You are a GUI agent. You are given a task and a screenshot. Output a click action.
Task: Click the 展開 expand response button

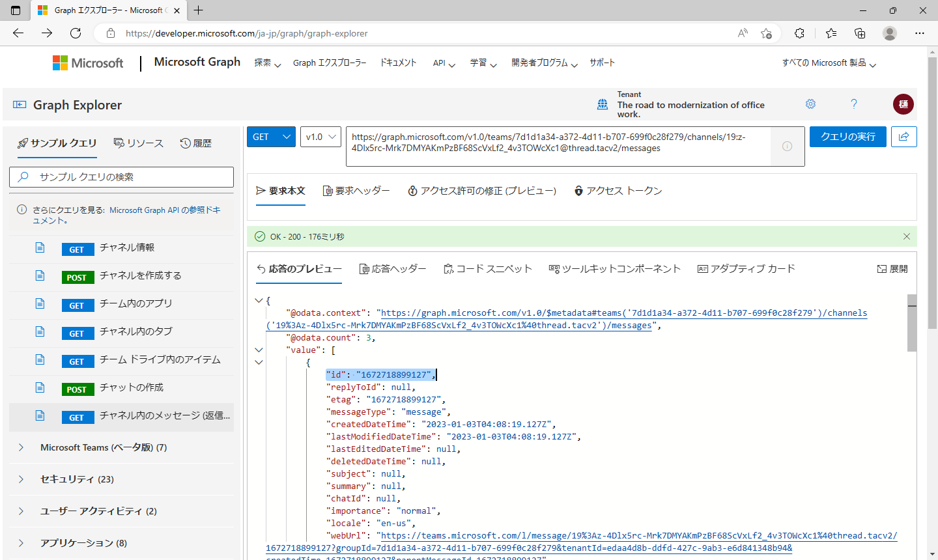(892, 269)
